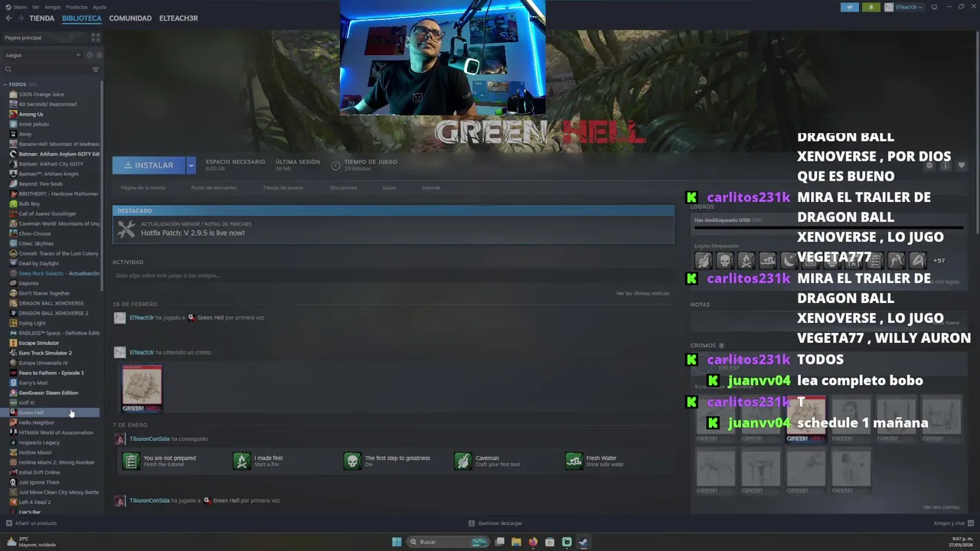This screenshot has height=551, width=980.
Task: Open File Explorer from the taskbar
Action: (x=516, y=542)
